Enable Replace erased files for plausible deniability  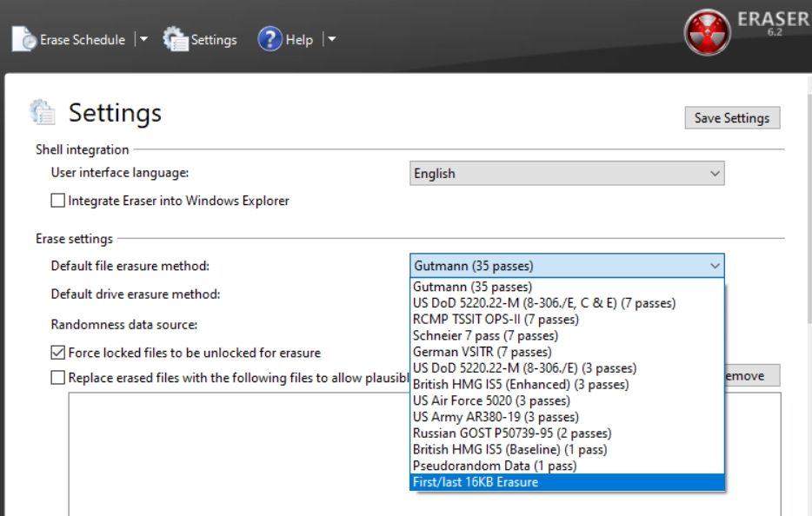click(58, 377)
